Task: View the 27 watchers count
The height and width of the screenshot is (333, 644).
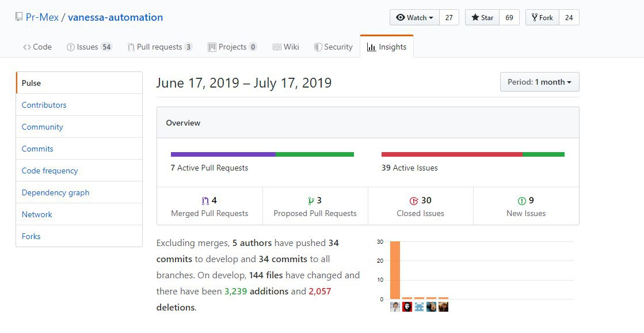Action: tap(449, 18)
